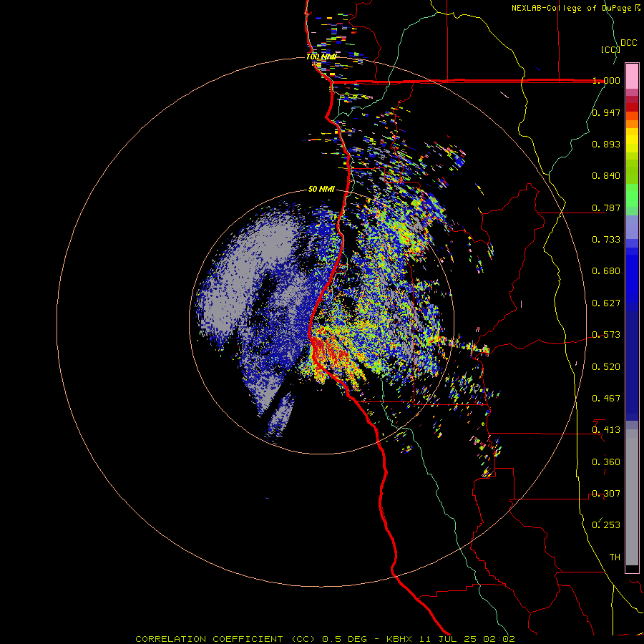Click the [CC] label near the legend
644x644 pixels.
pos(611,49)
